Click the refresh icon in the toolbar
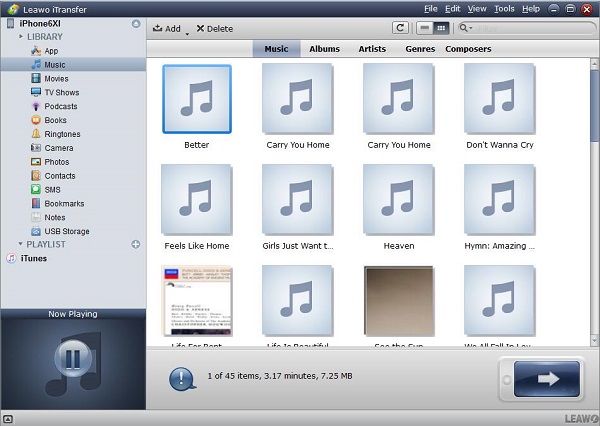 tap(401, 29)
